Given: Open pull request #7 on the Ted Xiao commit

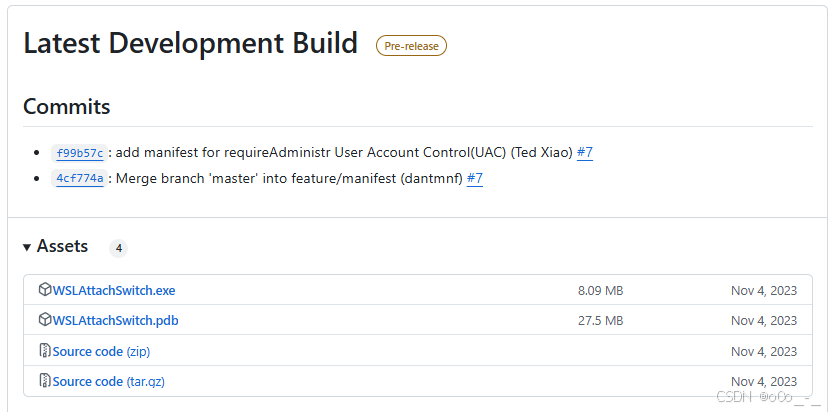Looking at the screenshot, I should click(x=585, y=153).
